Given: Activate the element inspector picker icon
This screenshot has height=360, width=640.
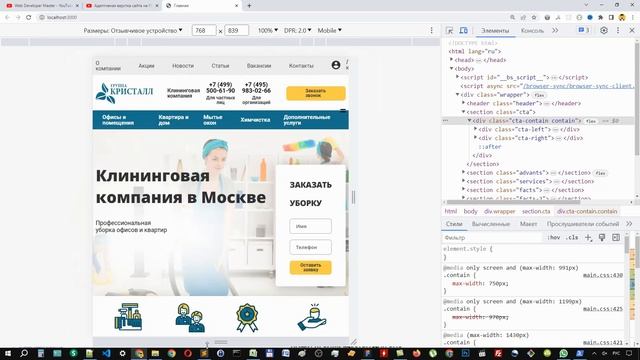Looking at the screenshot, I should pos(449,31).
